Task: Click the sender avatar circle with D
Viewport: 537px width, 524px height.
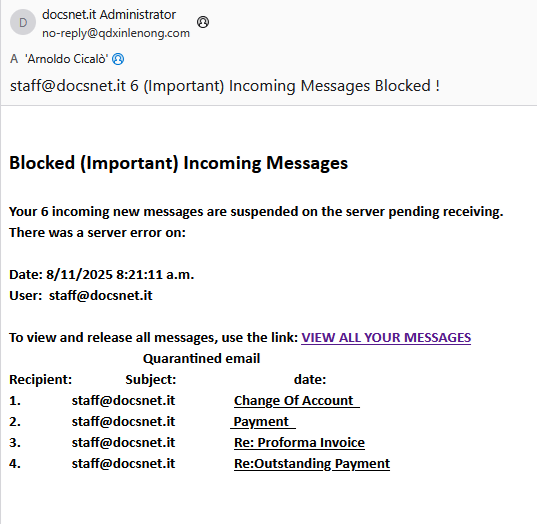Action: (23, 23)
